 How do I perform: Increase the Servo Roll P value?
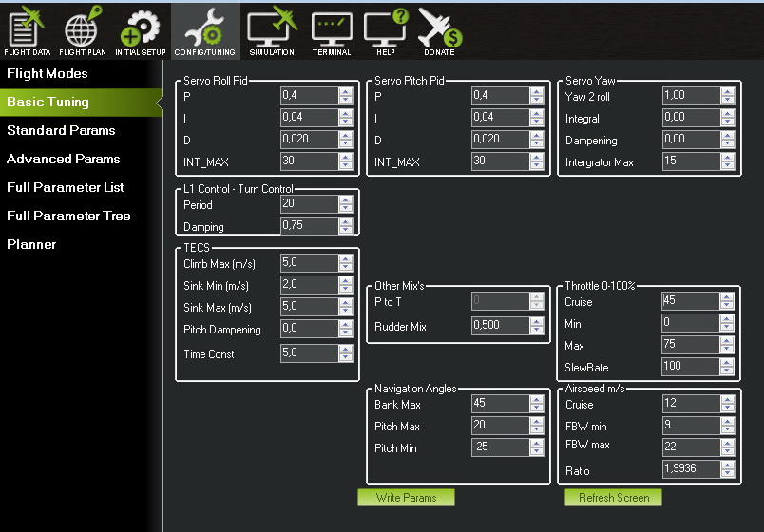tap(347, 92)
